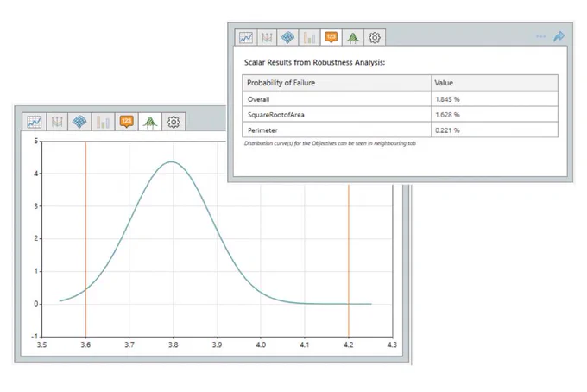This screenshot has width=587, height=392.
Task: Click the x-axis label 3.5
Action: pyautogui.click(x=41, y=345)
